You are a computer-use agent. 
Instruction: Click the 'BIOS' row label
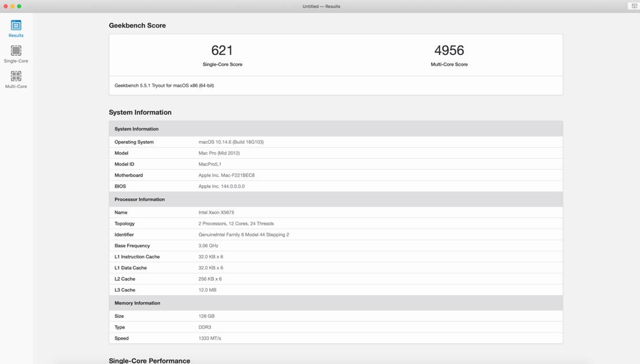click(120, 186)
